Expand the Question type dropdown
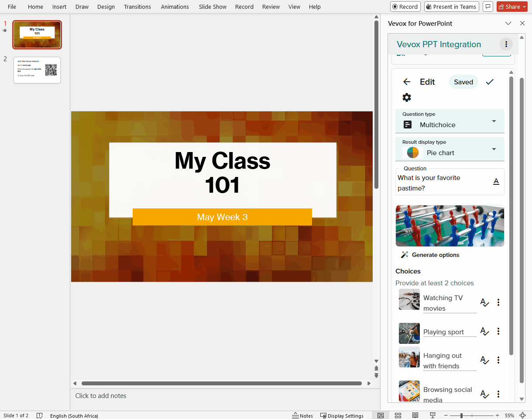This screenshot has width=532, height=419. click(450, 121)
